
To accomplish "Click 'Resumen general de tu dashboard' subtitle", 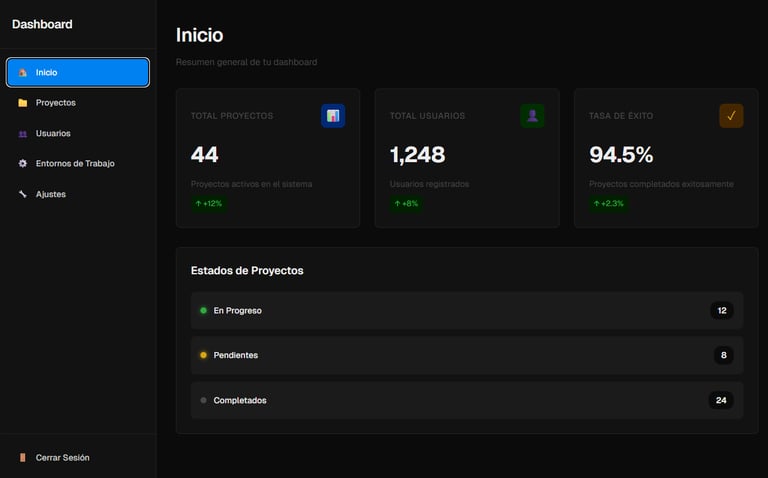I will coord(246,62).
